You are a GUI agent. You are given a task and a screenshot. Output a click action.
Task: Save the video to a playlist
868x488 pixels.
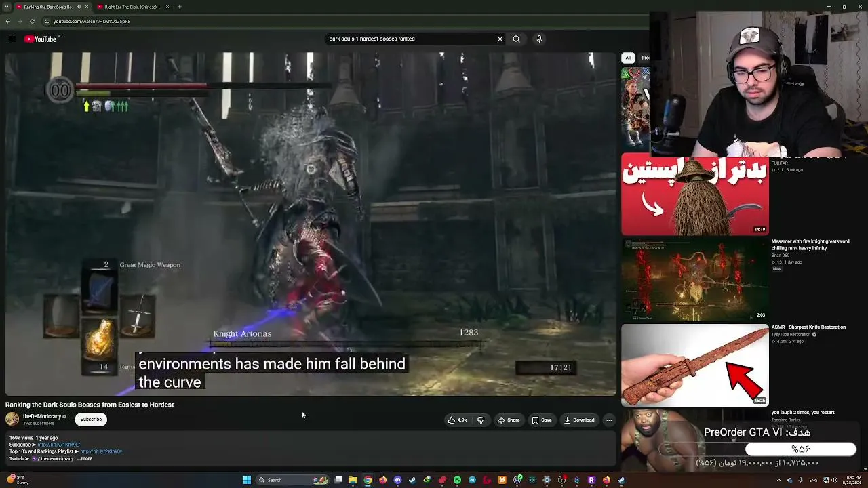(x=542, y=420)
